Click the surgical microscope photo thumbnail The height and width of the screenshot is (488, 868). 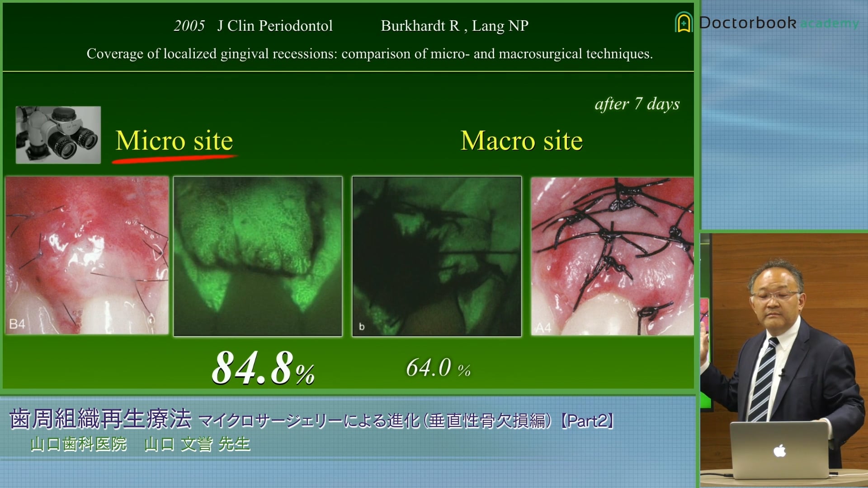[58, 135]
